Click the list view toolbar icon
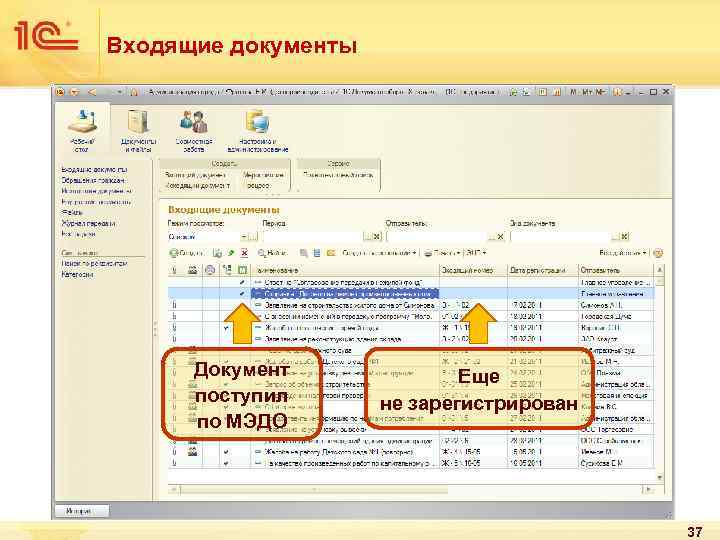The image size is (720, 540). tap(317, 253)
